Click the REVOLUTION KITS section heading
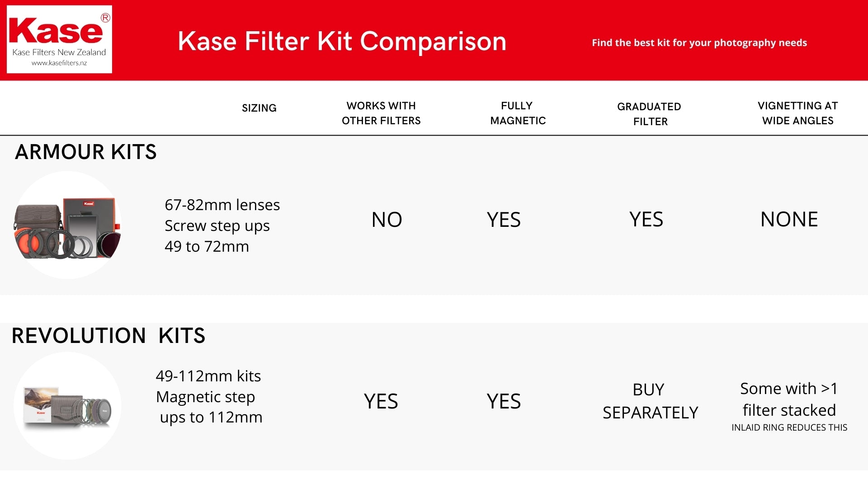 click(x=108, y=336)
